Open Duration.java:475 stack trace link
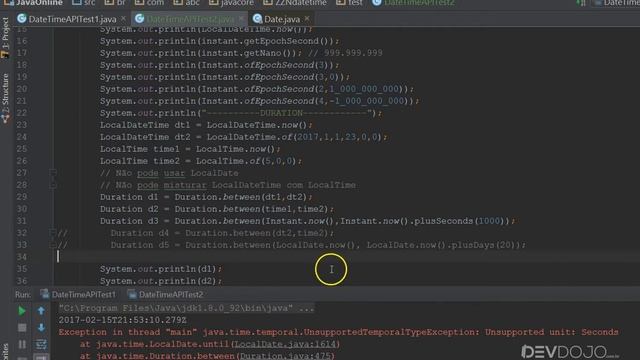This screenshot has height=360, width=640. tap(285, 356)
